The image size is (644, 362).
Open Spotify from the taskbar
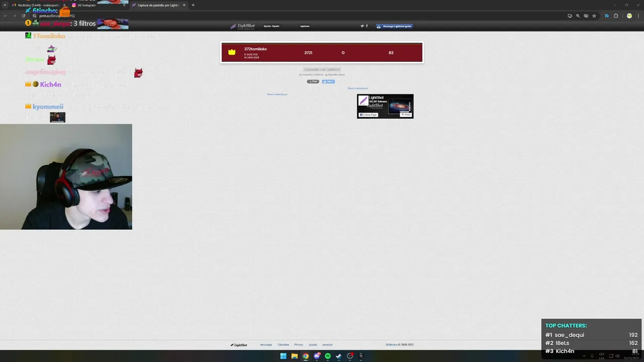point(328,356)
